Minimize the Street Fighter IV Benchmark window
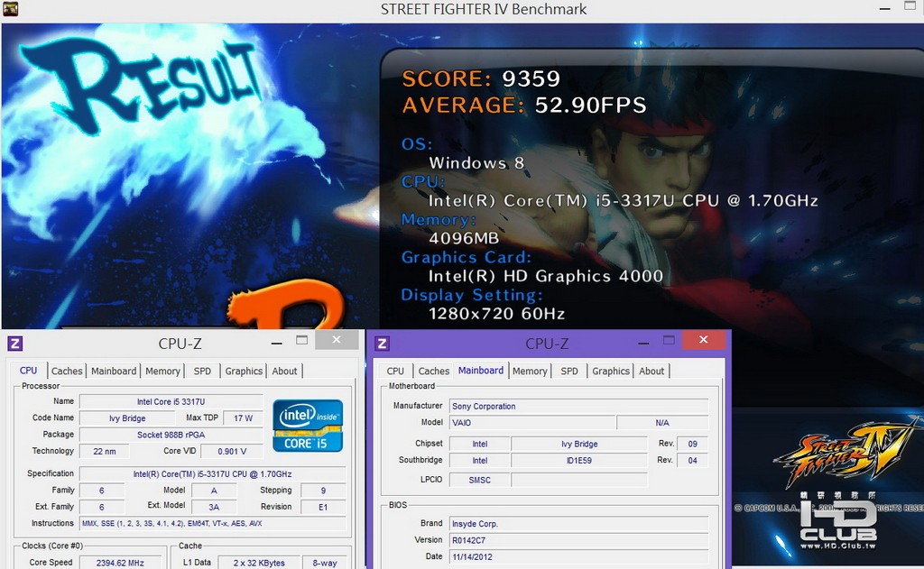This screenshot has width=924, height=569. [x=884, y=9]
